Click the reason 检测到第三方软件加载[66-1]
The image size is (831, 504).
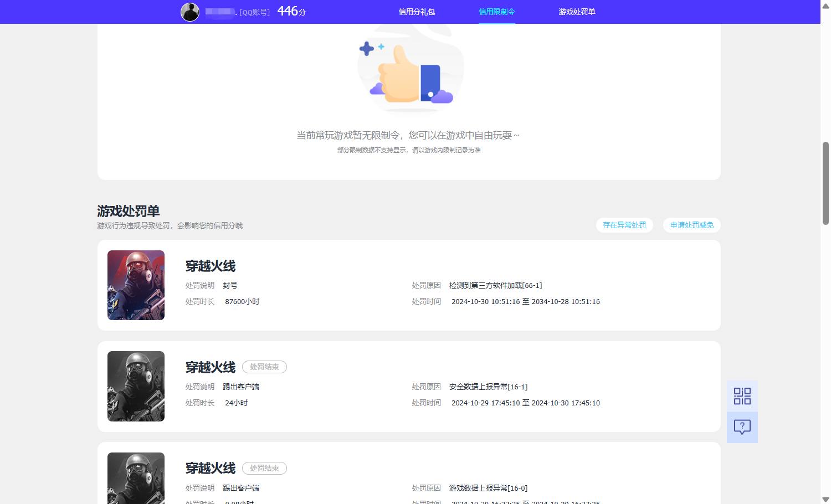pos(495,285)
